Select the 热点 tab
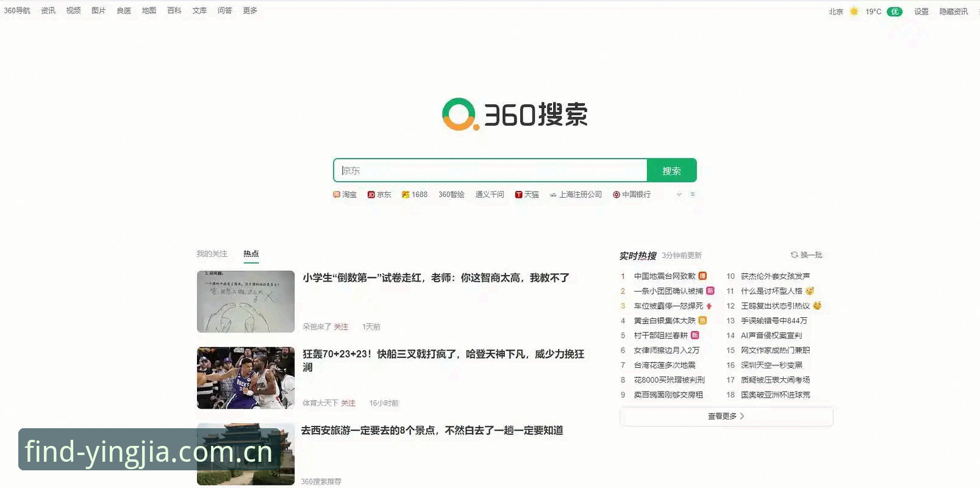 251,254
